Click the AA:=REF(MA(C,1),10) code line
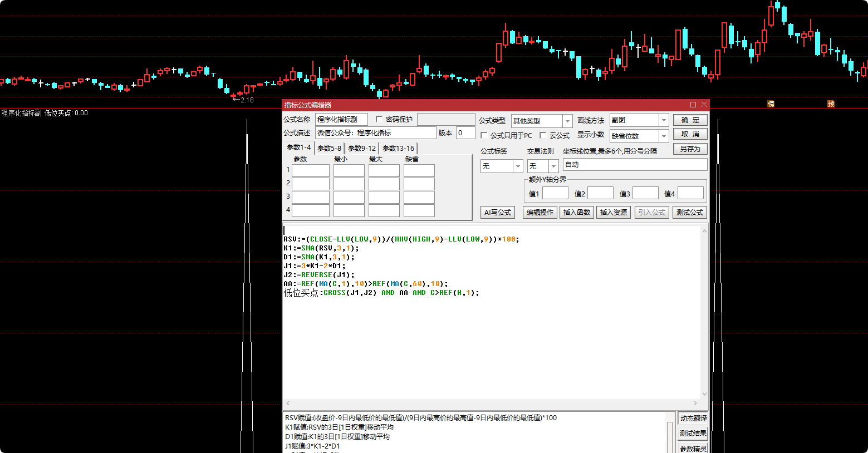The width and height of the screenshot is (868, 453). coord(365,284)
